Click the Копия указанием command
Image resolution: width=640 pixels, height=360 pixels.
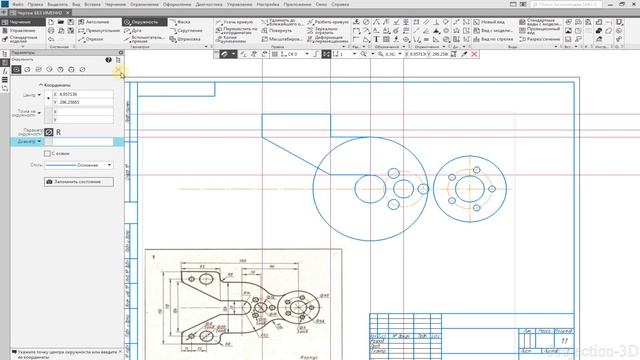[x=231, y=39]
